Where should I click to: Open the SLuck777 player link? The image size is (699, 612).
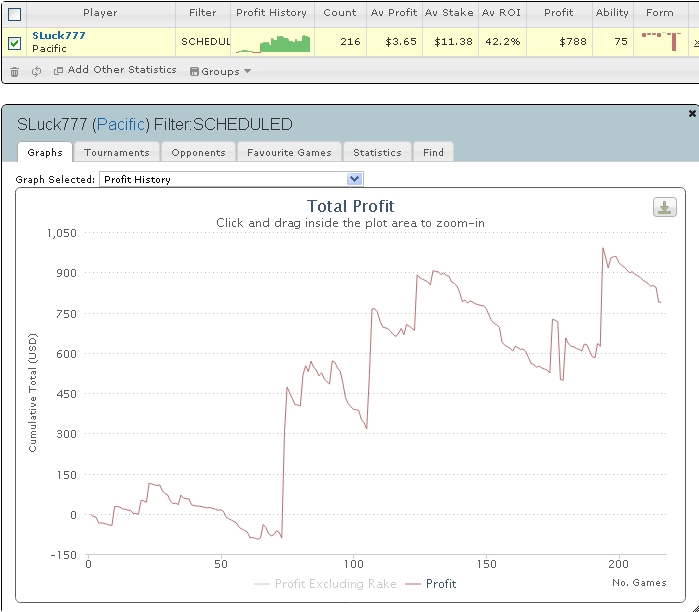[59, 35]
